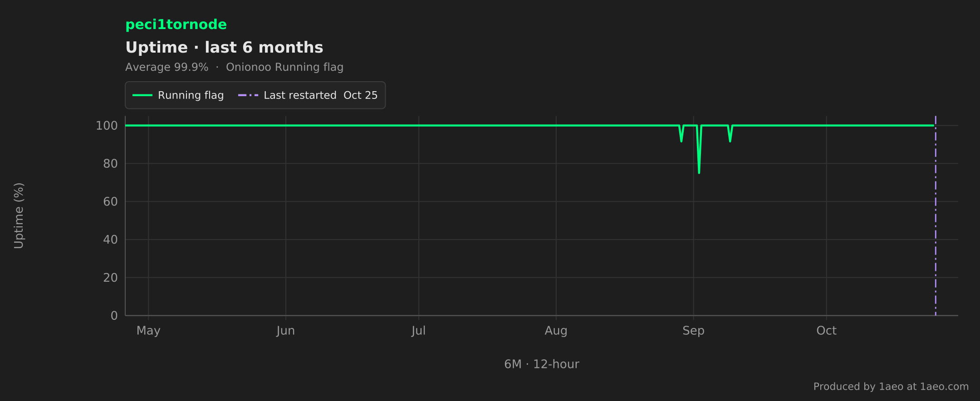The image size is (980, 401).
Task: Click the 'Average 99.9%' subtitle text
Action: (x=167, y=67)
